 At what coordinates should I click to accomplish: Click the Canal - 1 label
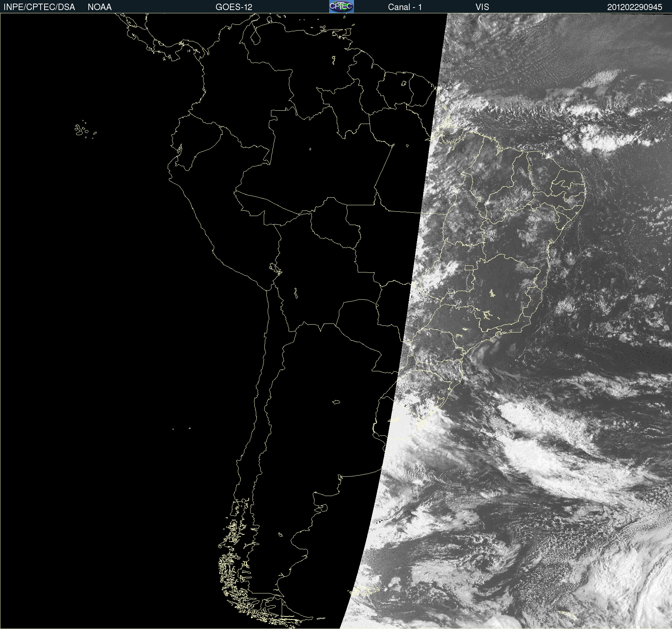point(405,7)
